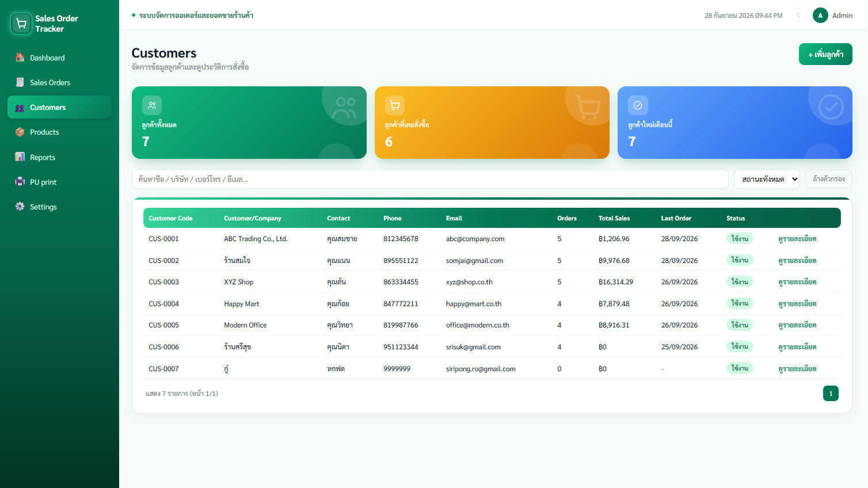Click the Orders column header
Screen dimensions: 868x488
click(567, 219)
